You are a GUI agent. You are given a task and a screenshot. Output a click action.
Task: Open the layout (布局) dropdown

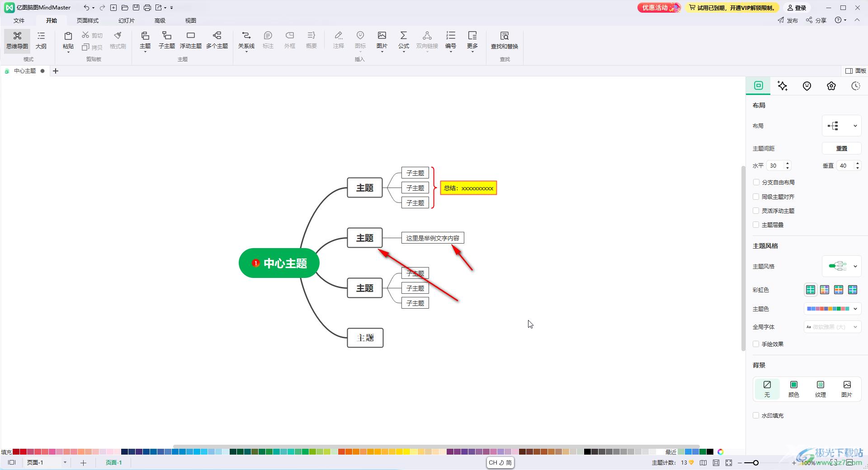[x=841, y=126]
